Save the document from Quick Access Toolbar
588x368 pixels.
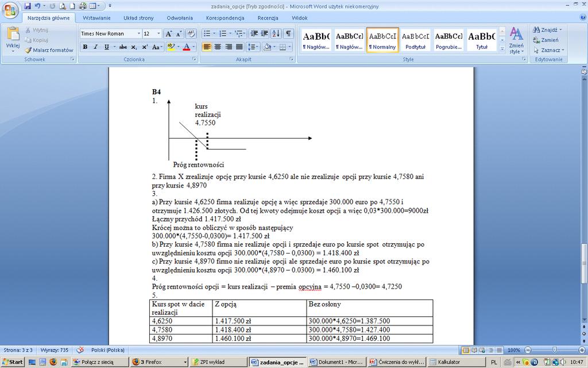click(28, 6)
